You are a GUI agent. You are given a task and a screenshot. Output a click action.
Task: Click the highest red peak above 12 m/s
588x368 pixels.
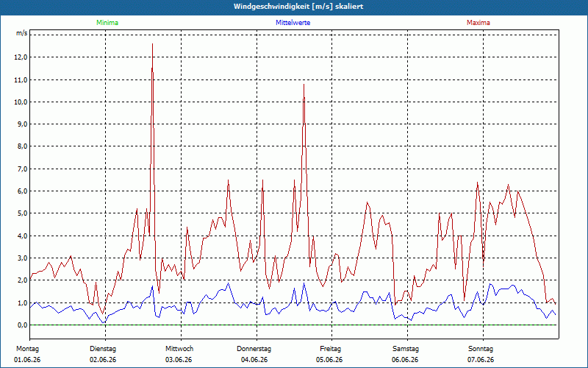coord(152,44)
